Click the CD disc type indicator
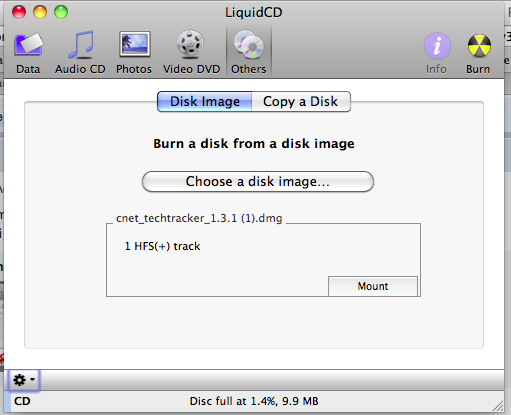The height and width of the screenshot is (415, 511). click(x=22, y=401)
